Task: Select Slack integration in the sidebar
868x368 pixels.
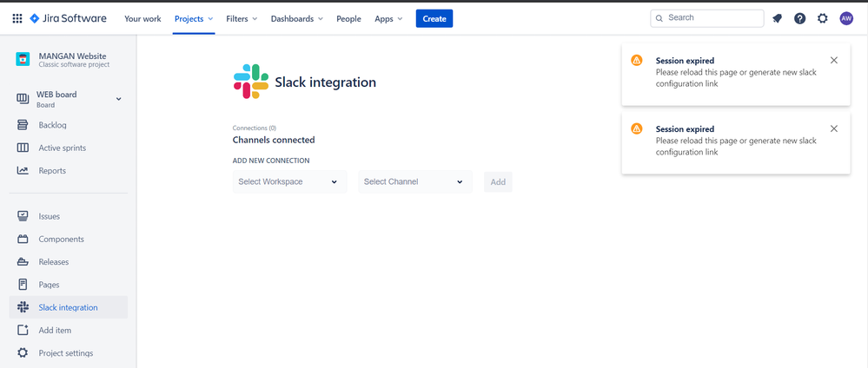Action: (68, 307)
